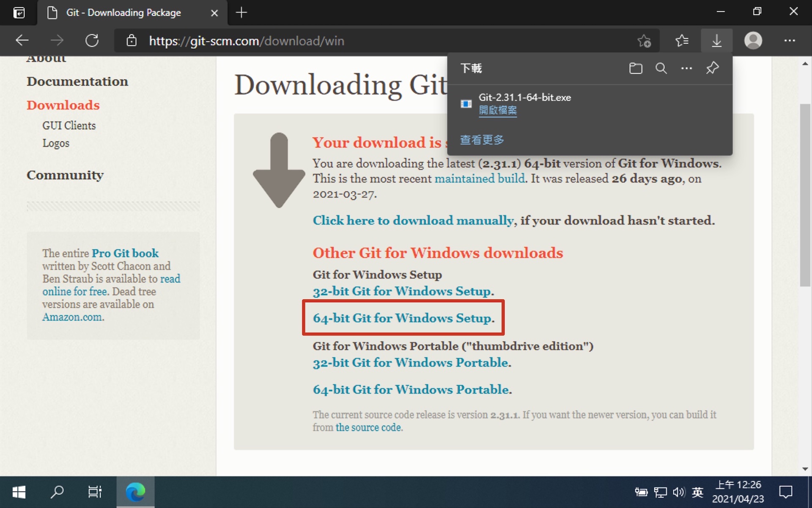Open browser settings and more menu

pyautogui.click(x=790, y=41)
